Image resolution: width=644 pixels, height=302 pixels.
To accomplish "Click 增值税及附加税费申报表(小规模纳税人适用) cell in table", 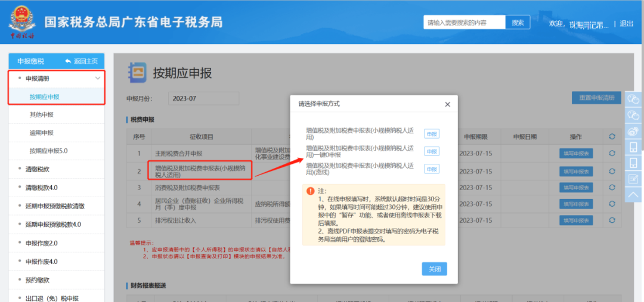I will click(202, 171).
